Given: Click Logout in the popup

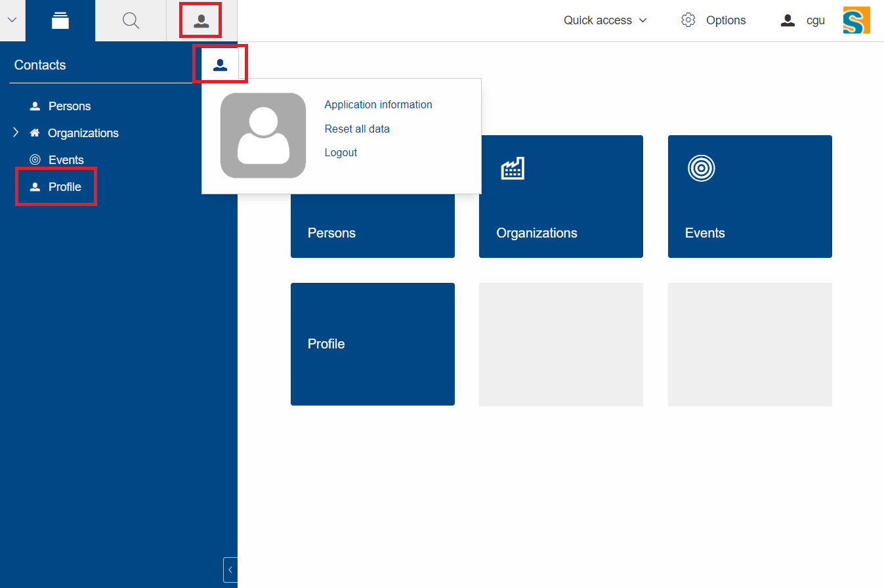Looking at the screenshot, I should [x=341, y=152].
